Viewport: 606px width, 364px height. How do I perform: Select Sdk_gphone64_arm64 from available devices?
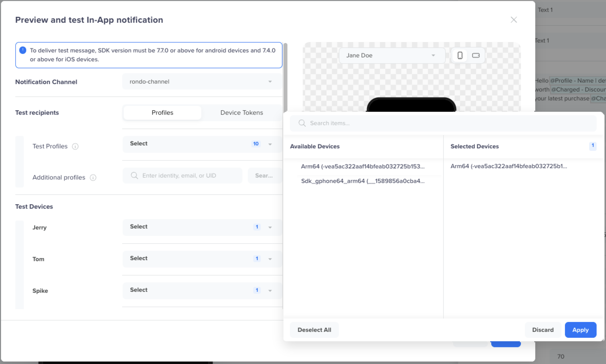click(x=363, y=181)
